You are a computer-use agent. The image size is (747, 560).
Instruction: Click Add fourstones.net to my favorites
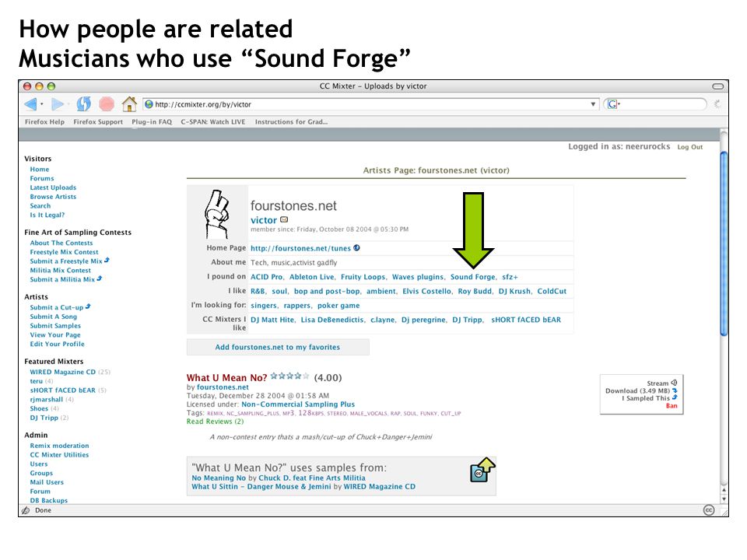278,347
